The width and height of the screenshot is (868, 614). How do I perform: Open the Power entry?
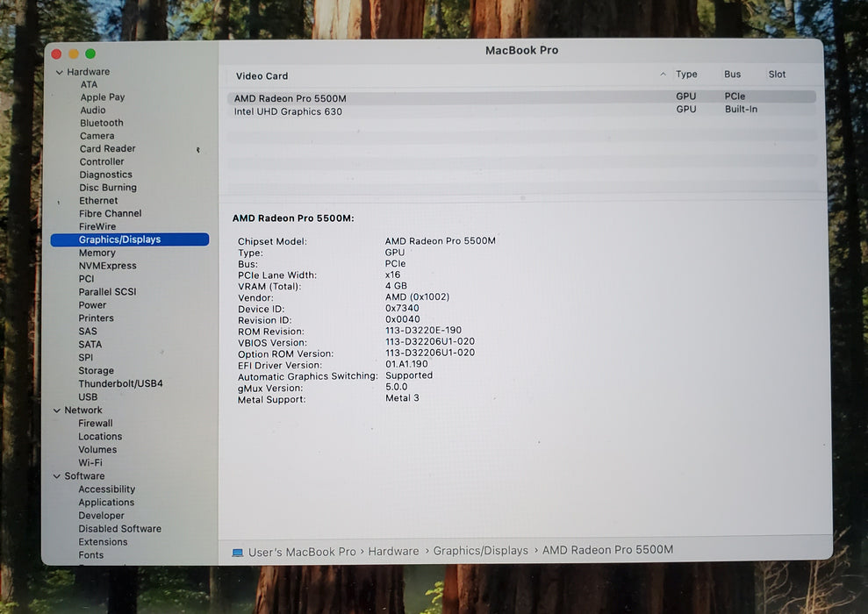92,305
